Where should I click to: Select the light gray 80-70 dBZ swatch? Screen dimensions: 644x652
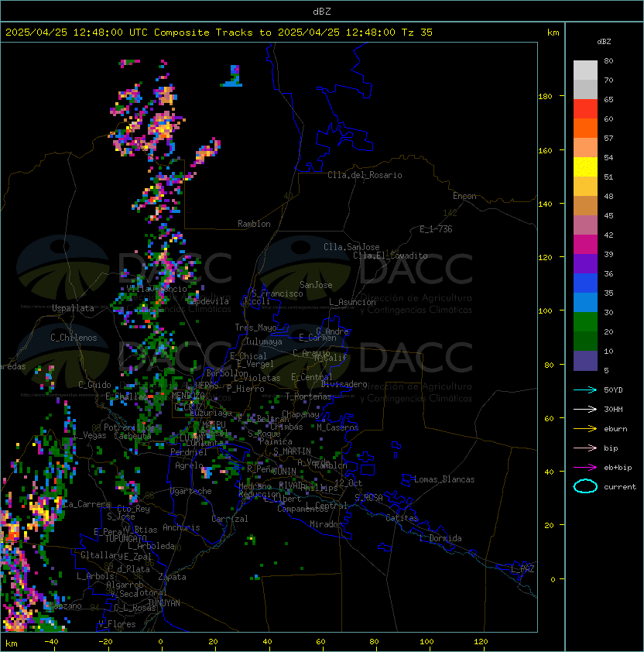click(x=585, y=70)
